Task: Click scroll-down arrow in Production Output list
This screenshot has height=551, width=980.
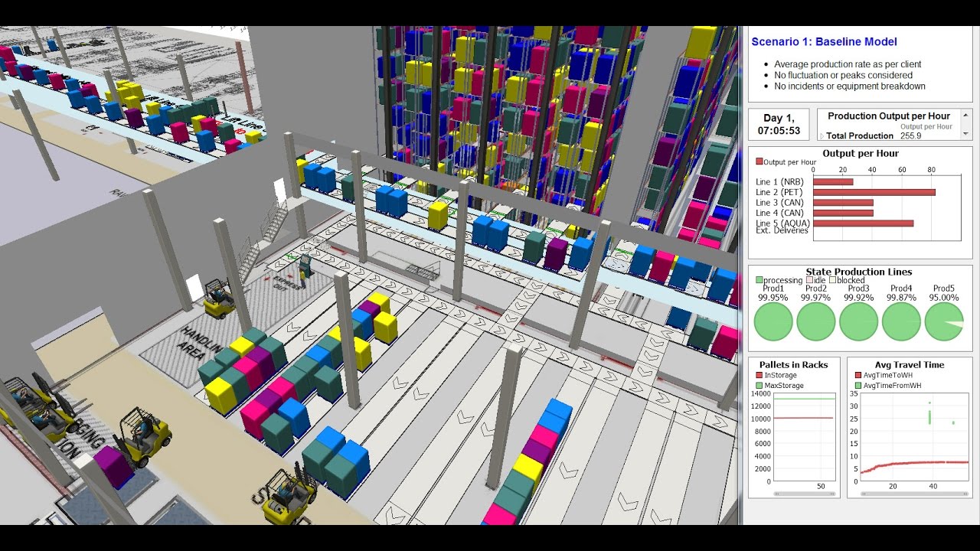Action: click(x=965, y=134)
